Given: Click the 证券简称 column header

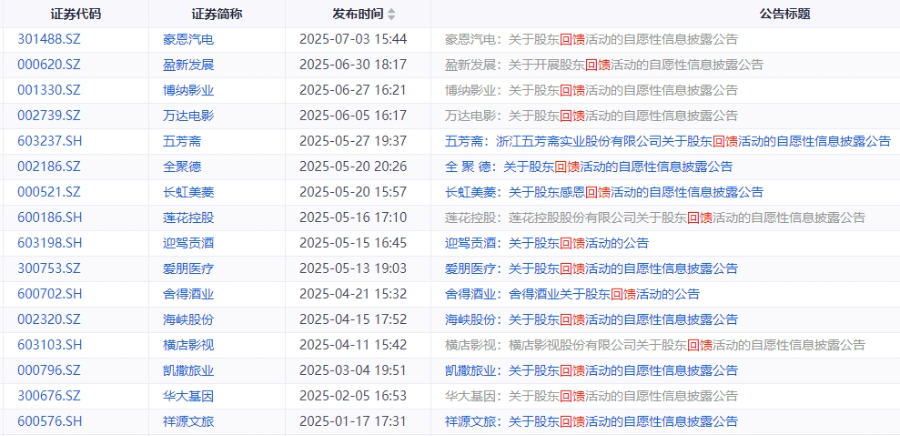Looking at the screenshot, I should click(x=217, y=14).
